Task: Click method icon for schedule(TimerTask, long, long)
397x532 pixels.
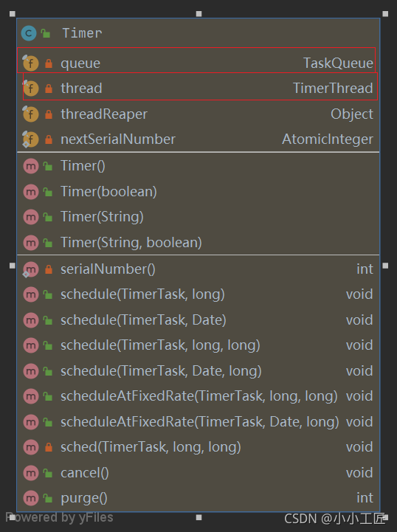Action: click(x=31, y=345)
